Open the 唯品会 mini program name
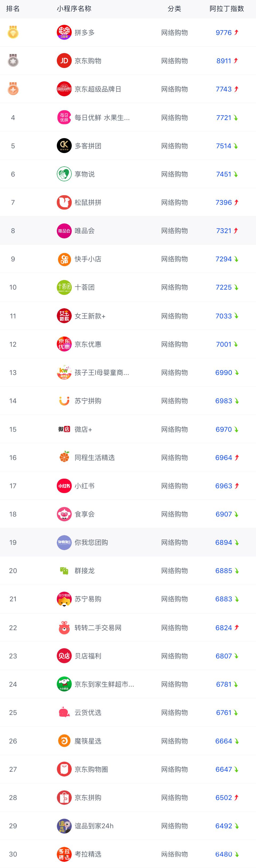256x868 pixels. (85, 231)
